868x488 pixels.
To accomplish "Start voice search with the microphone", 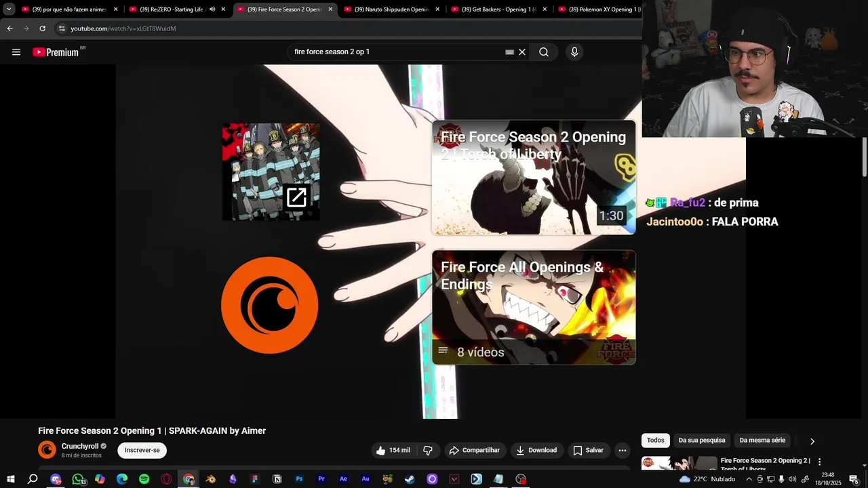I will click(x=574, y=52).
